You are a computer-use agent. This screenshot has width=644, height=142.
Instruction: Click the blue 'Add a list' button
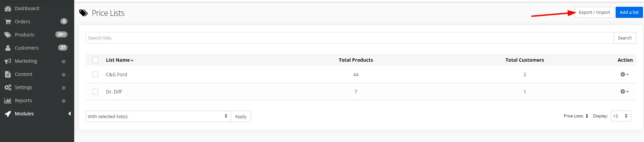pyautogui.click(x=629, y=12)
